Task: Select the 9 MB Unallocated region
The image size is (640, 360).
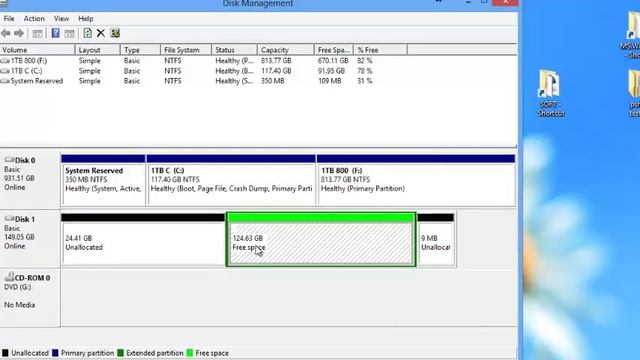Action: 436,240
